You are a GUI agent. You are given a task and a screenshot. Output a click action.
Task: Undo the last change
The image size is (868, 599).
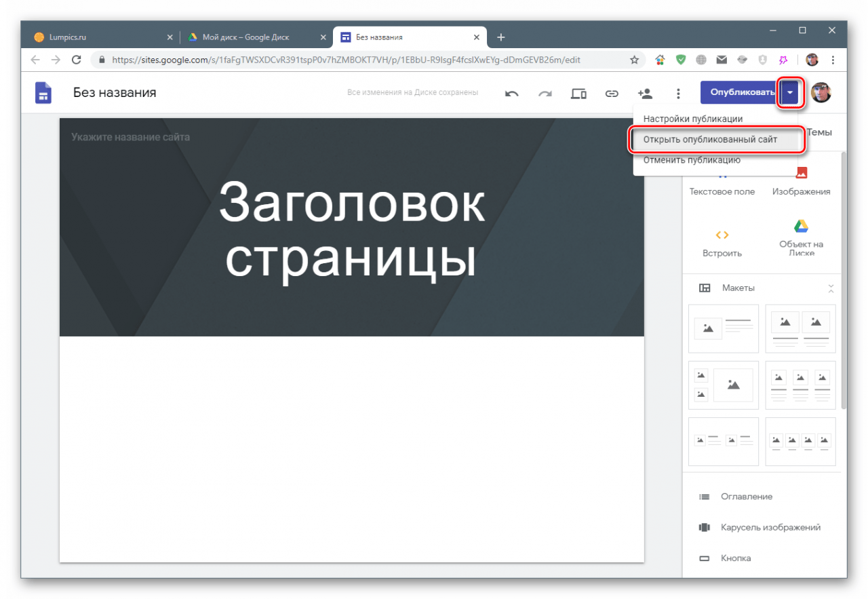512,94
